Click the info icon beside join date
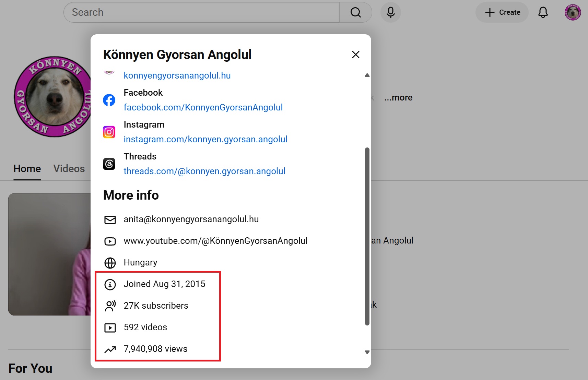This screenshot has height=380, width=588. pyautogui.click(x=110, y=284)
